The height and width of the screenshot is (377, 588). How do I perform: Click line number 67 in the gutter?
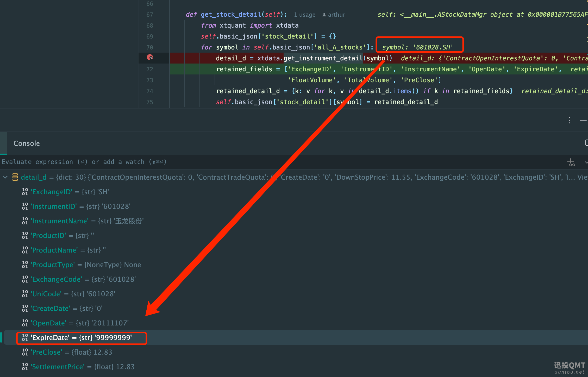point(150,15)
